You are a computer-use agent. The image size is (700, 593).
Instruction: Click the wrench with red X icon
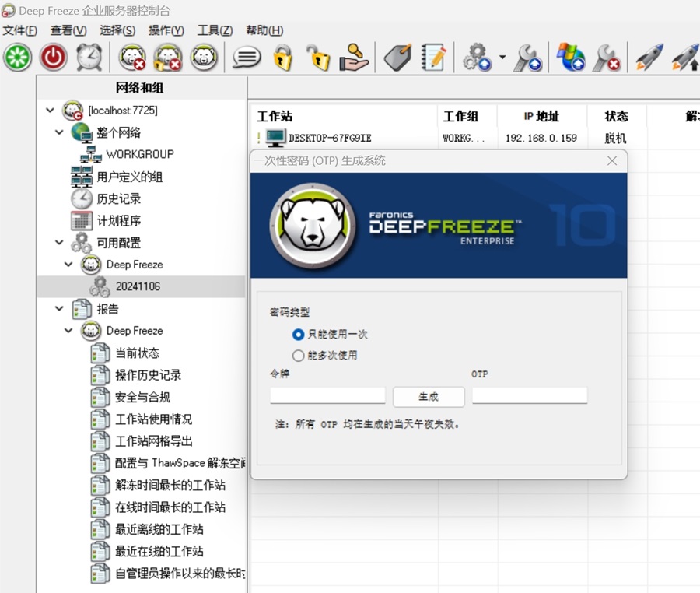pyautogui.click(x=607, y=58)
